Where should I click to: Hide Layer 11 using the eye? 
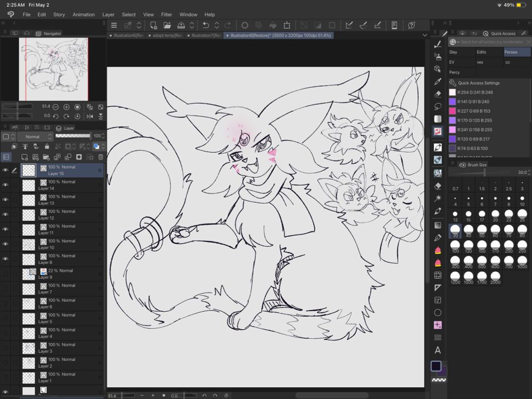click(x=5, y=229)
